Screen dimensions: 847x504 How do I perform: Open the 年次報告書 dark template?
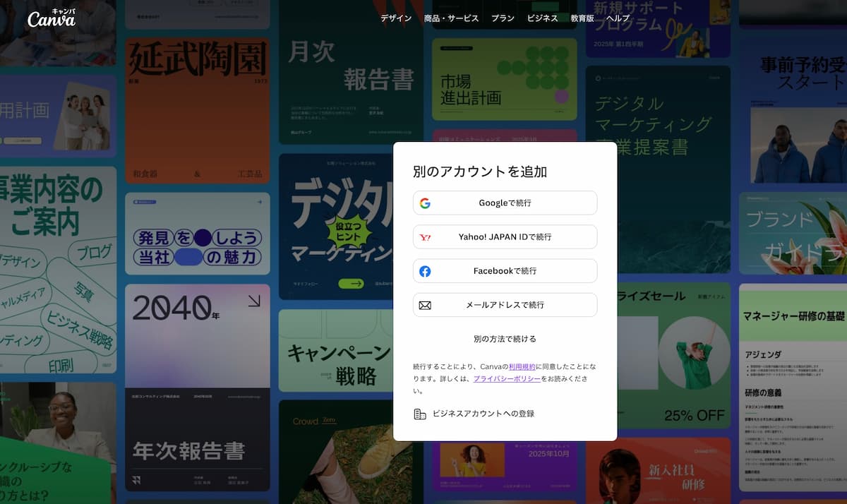click(x=198, y=439)
